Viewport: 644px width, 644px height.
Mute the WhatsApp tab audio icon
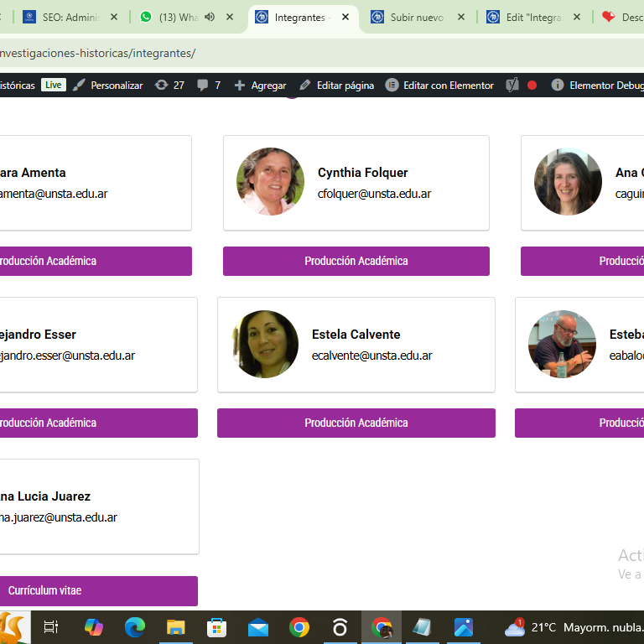[210, 17]
